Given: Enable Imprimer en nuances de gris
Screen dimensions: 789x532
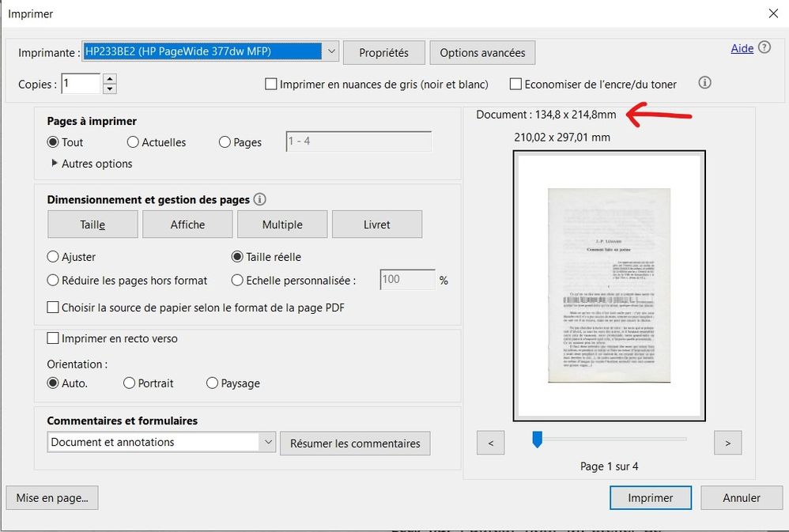Looking at the screenshot, I should 271,84.
